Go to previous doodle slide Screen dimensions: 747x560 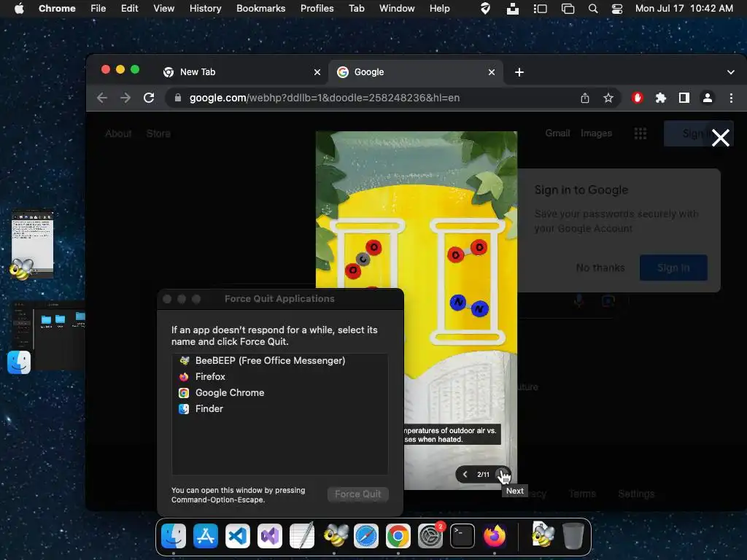[465, 474]
